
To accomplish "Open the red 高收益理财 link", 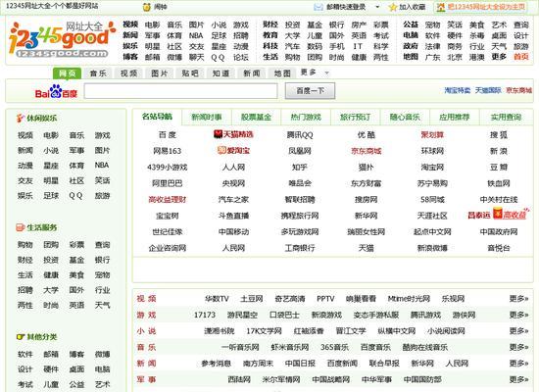I will (167, 200).
